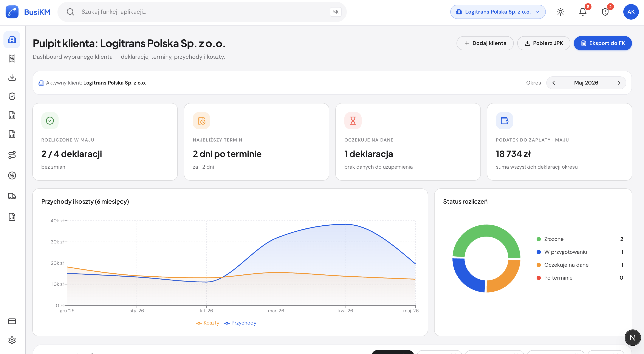Screen dimensions: 644x354
Task: Open the route workflow sidebar icon
Action: click(12, 155)
